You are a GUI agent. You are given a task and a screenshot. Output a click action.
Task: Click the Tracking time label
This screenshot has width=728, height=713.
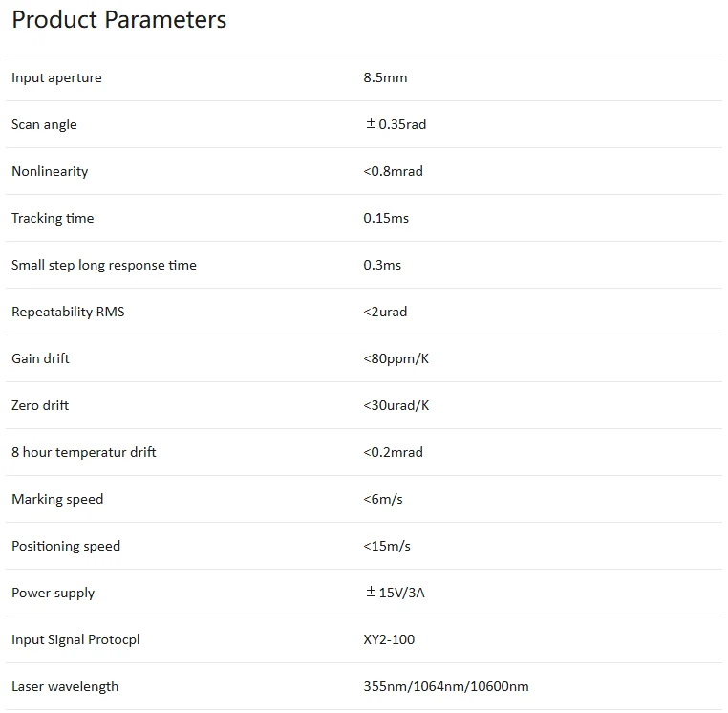[53, 218]
